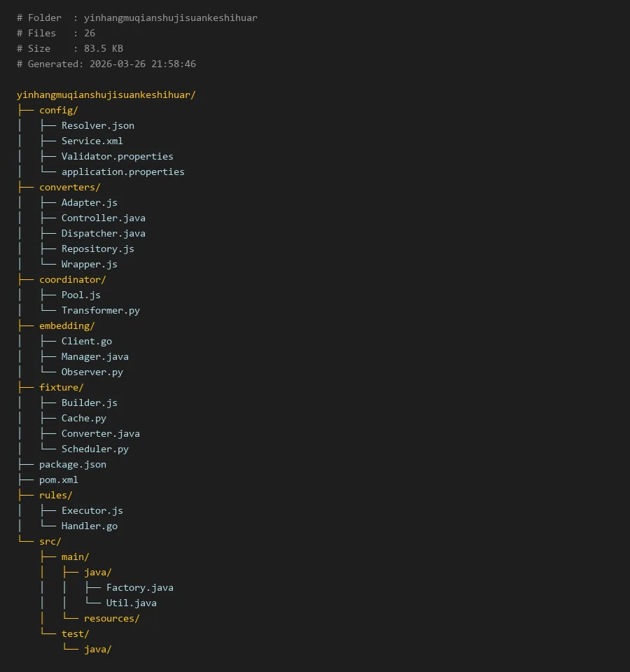The image size is (630, 672).
Task: Click the root yinhangmuqianshujisuankeshihuar/ folder
Action: [106, 94]
